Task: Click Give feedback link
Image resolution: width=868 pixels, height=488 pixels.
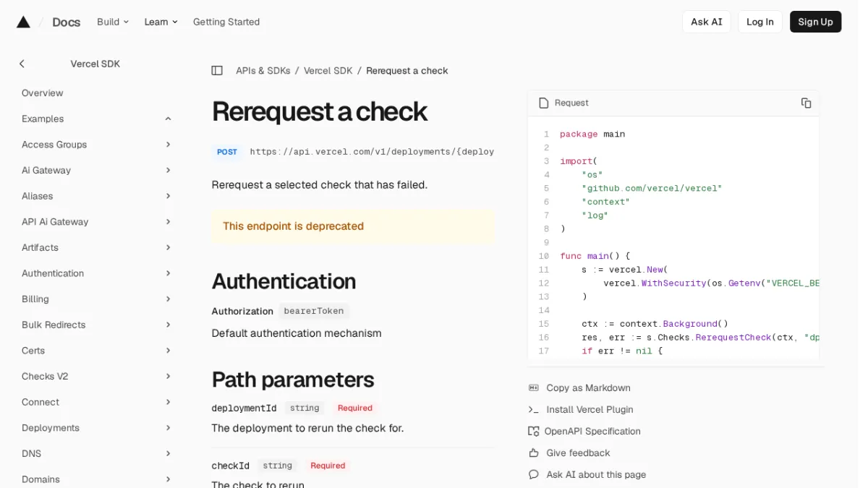Action: coord(578,453)
